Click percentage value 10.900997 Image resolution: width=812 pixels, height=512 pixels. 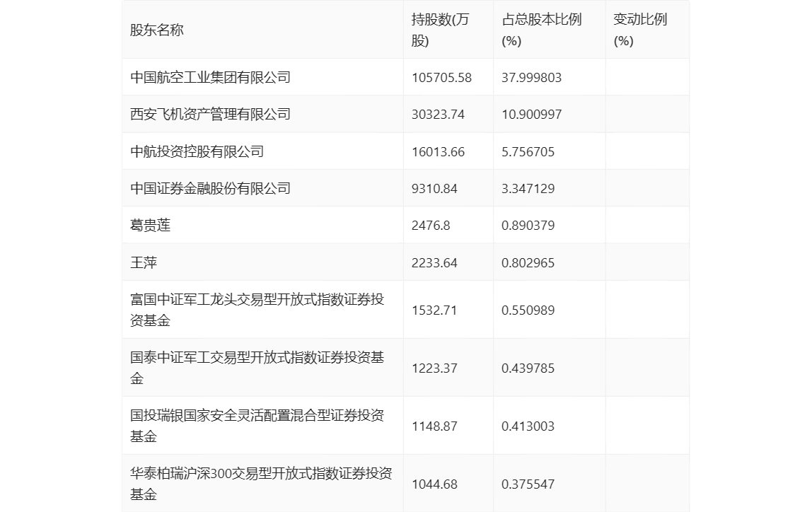pos(531,115)
